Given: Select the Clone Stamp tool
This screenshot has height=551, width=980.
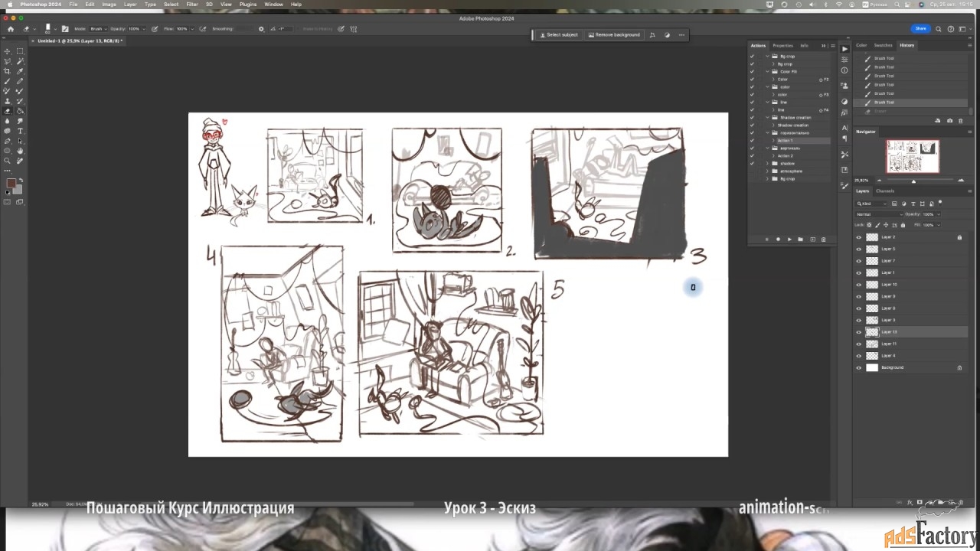Looking at the screenshot, I should pyautogui.click(x=8, y=101).
